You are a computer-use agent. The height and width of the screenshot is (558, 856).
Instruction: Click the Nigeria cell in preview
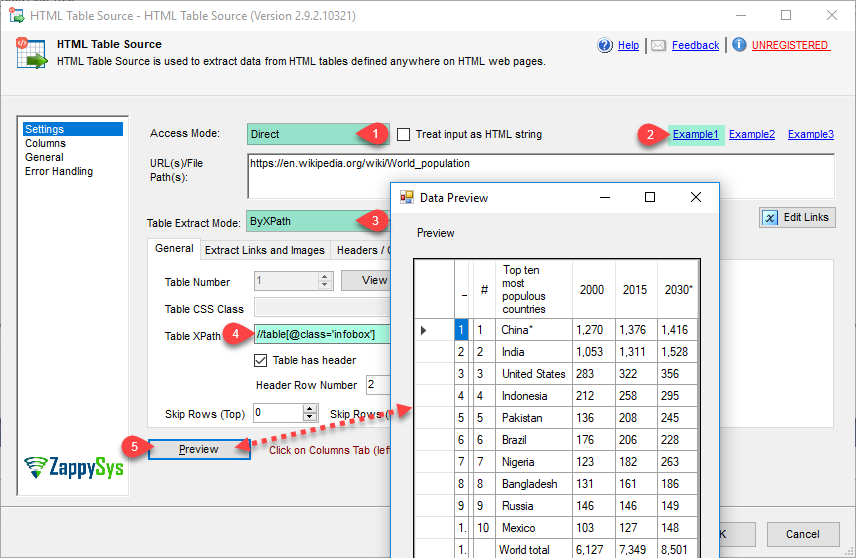pyautogui.click(x=534, y=462)
